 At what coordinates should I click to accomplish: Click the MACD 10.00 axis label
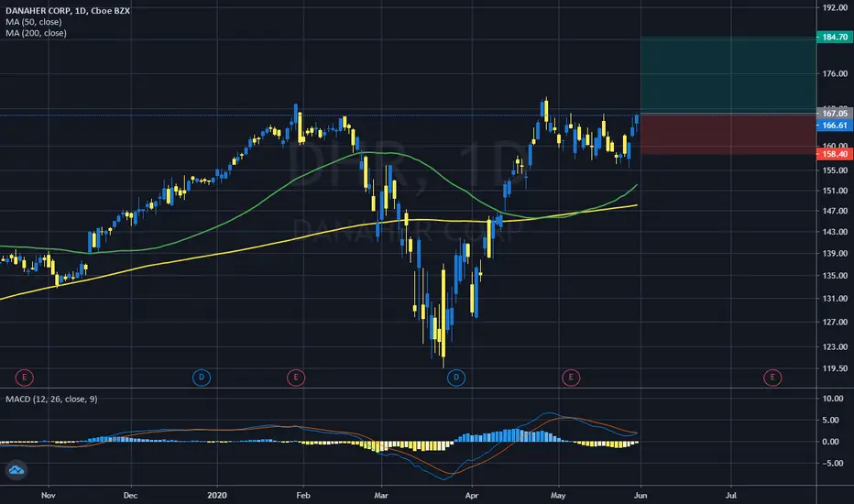833,399
